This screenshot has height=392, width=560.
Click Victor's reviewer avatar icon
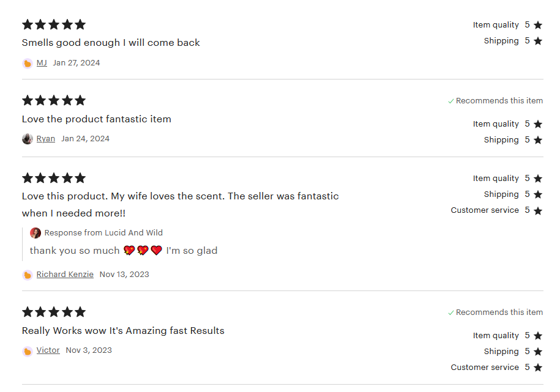click(x=28, y=351)
